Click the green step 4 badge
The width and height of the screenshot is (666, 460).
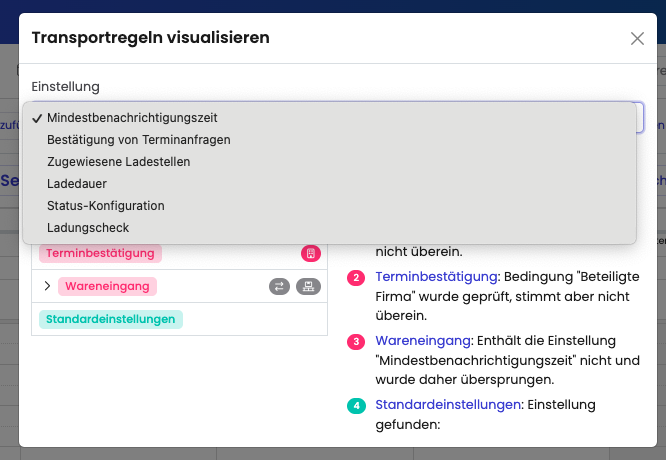pos(355,405)
